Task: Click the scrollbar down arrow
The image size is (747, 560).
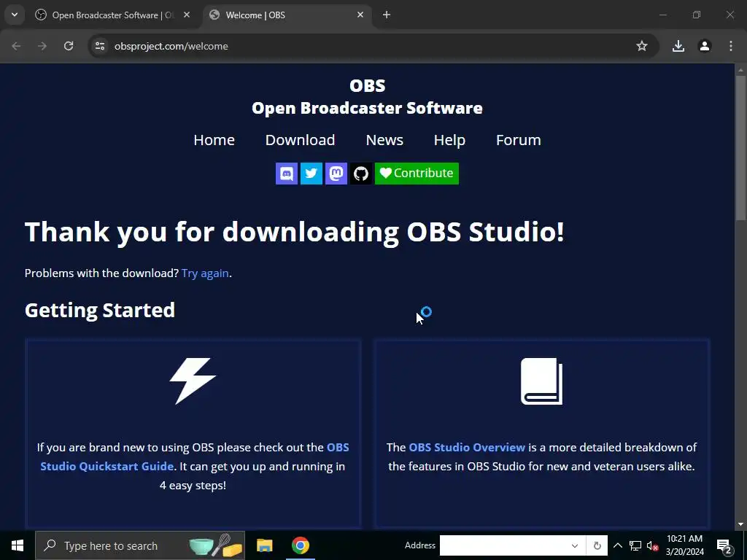Action: [x=740, y=524]
